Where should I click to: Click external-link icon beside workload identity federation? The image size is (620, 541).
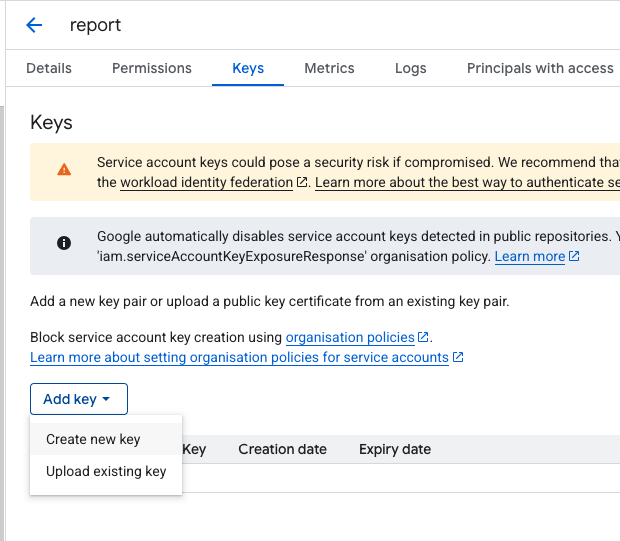coord(302,183)
